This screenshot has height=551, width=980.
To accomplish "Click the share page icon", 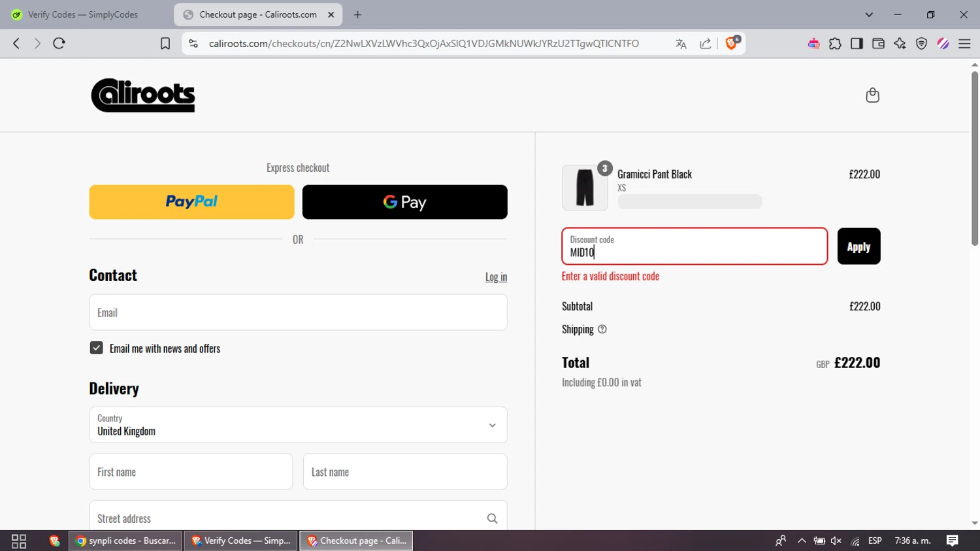I will 706,44.
